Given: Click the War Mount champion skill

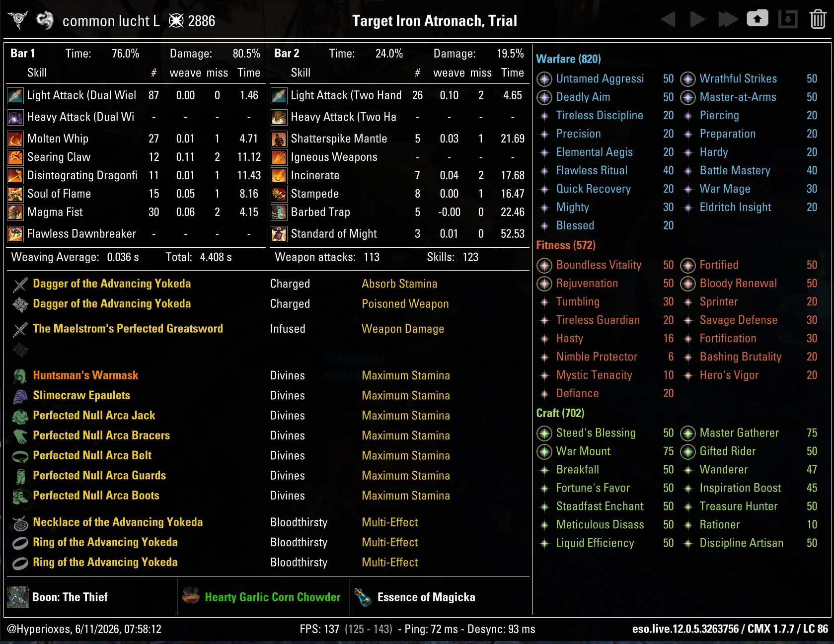Looking at the screenshot, I should pyautogui.click(x=583, y=451).
